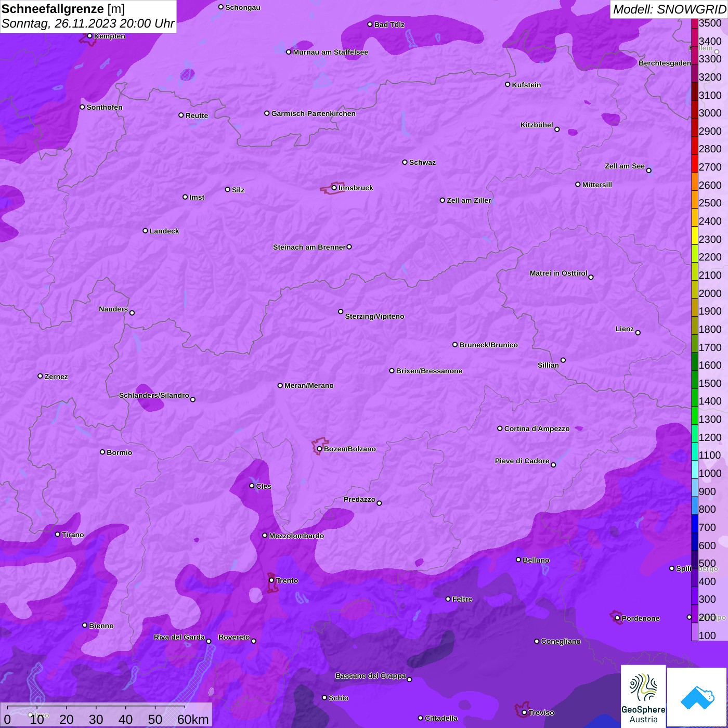Click the Brixen/Bressanone label

point(429,371)
